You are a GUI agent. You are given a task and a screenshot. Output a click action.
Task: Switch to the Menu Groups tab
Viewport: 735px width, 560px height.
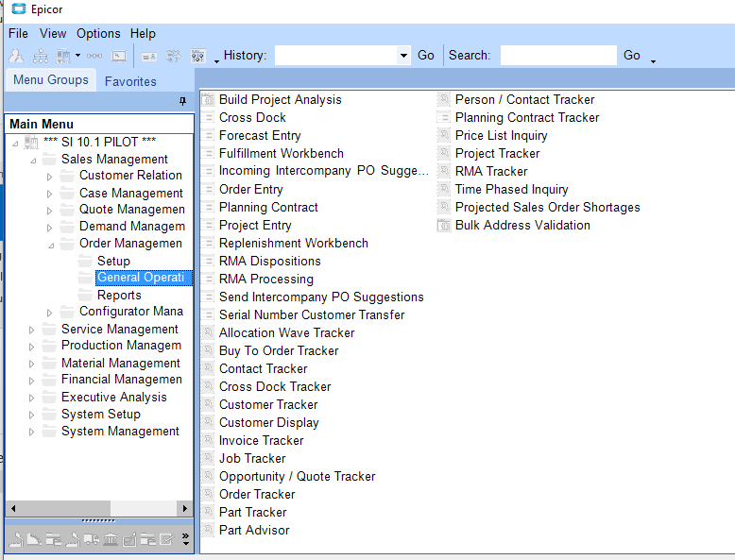51,80
